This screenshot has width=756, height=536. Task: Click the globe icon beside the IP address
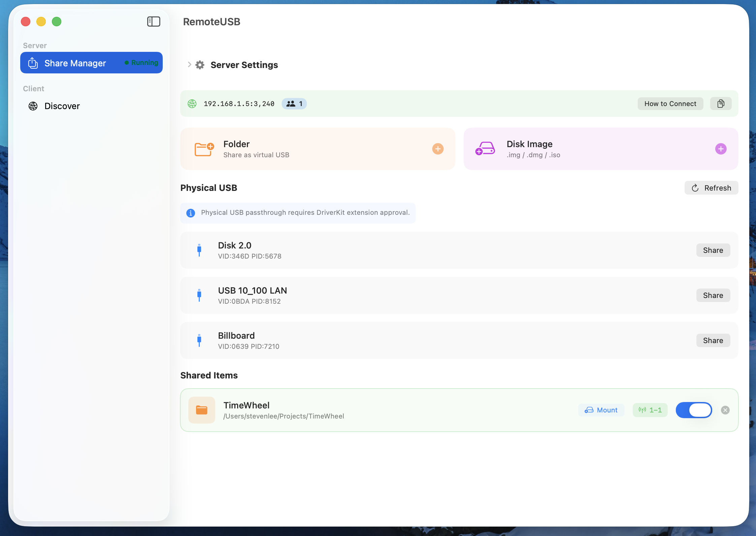[x=192, y=104]
